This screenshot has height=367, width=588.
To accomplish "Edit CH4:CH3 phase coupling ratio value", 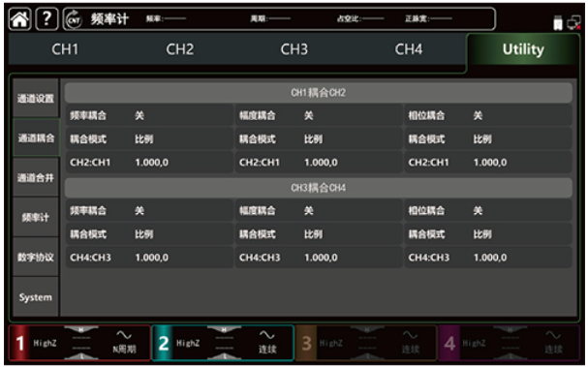I will 488,258.
